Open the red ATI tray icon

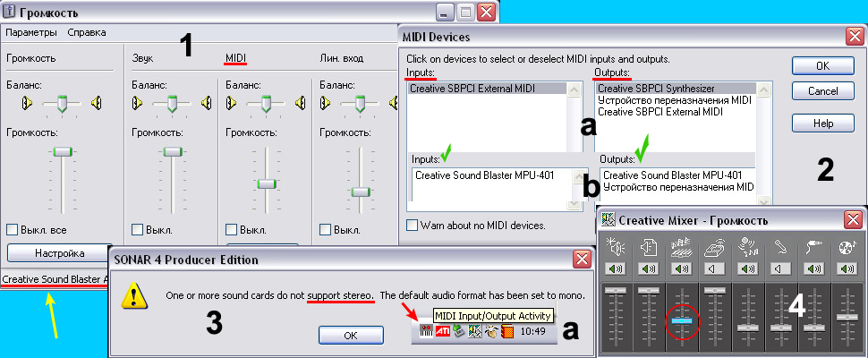pos(442,332)
